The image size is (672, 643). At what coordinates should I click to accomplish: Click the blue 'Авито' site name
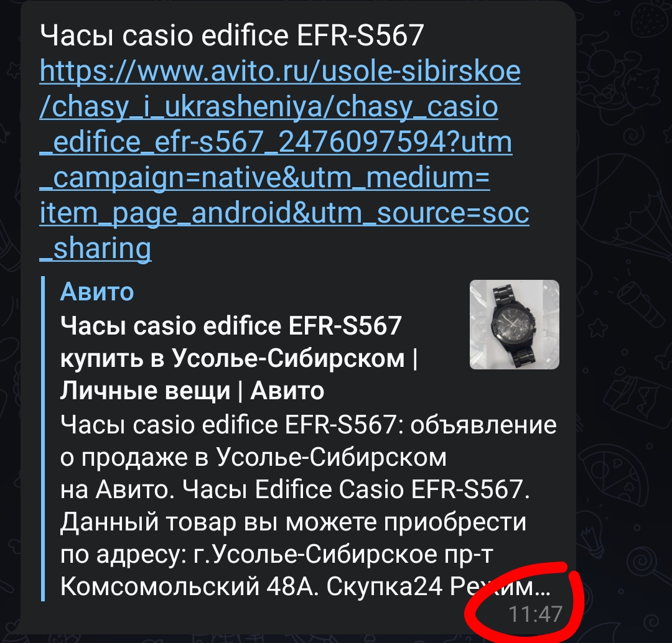click(97, 292)
